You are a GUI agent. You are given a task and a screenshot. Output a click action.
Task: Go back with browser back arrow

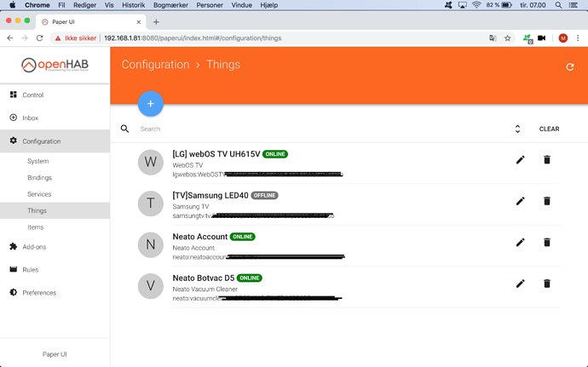coord(10,37)
